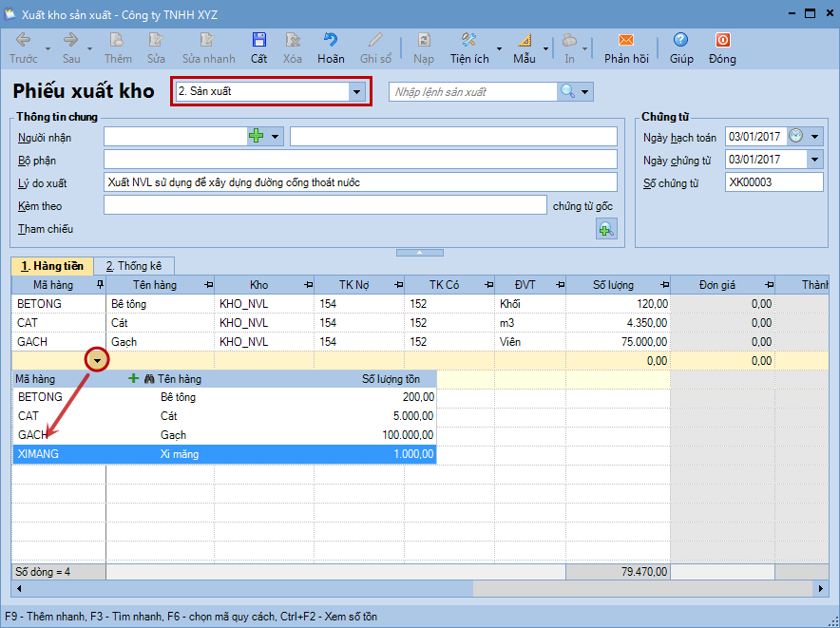Open Giúp help icon
Image resolution: width=840 pixels, height=628 pixels.
click(x=680, y=40)
